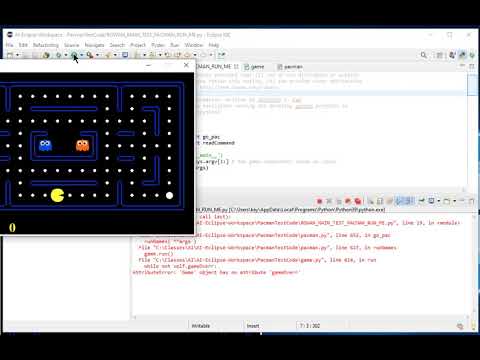Expand the New file dropdown arrow
This screenshot has width=480, height=360.
point(17,55)
